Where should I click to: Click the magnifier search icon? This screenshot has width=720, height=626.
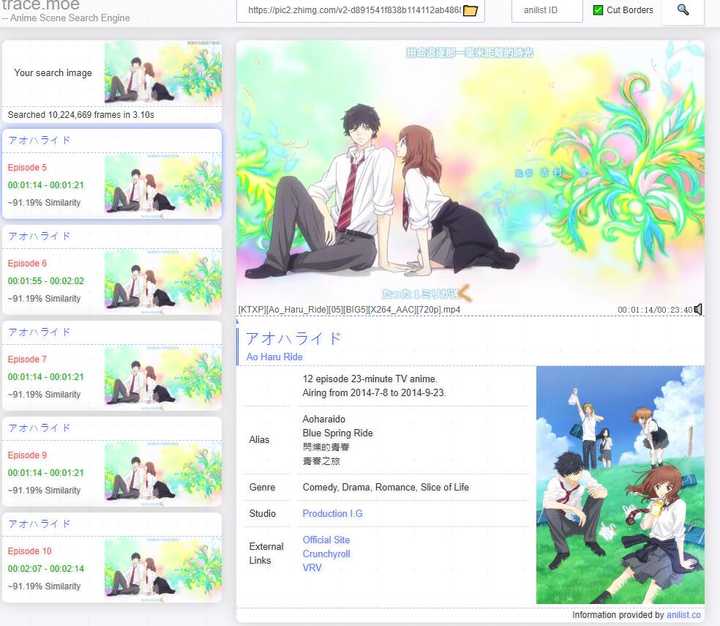[x=683, y=10]
